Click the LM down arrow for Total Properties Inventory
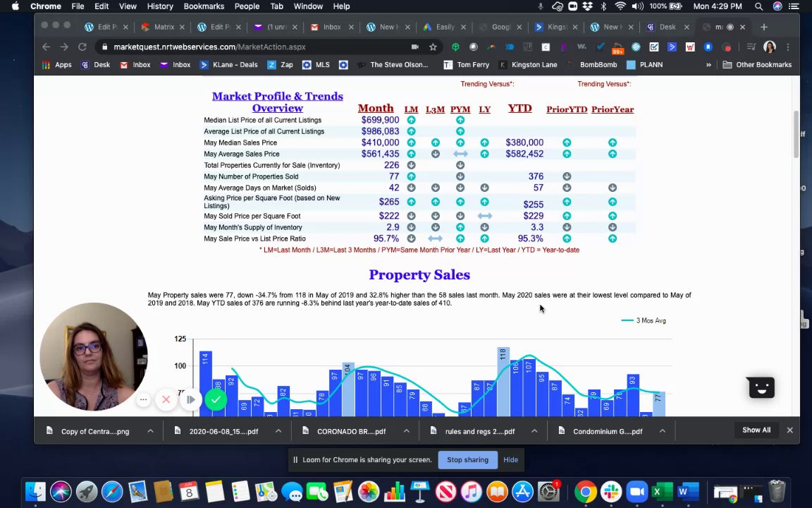This screenshot has width=812, height=508. click(411, 165)
